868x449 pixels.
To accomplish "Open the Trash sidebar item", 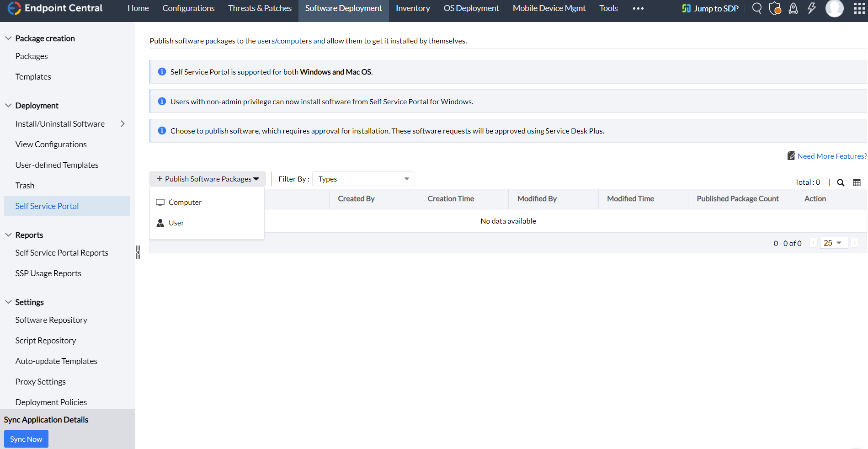I will pyautogui.click(x=25, y=186).
